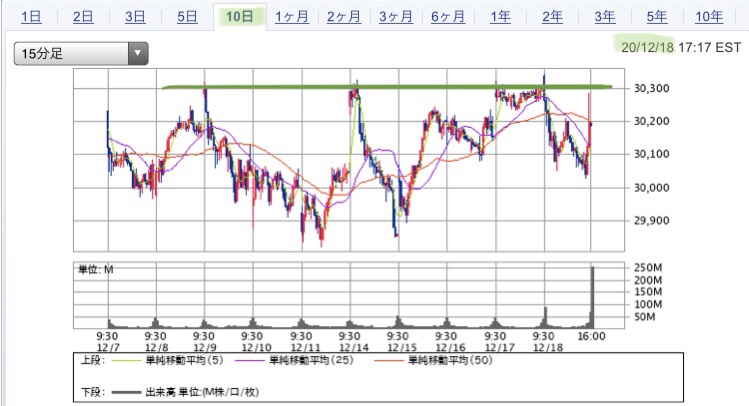This screenshot has width=749, height=406.
Task: Click the 30,200 price axis label
Action: [x=652, y=121]
